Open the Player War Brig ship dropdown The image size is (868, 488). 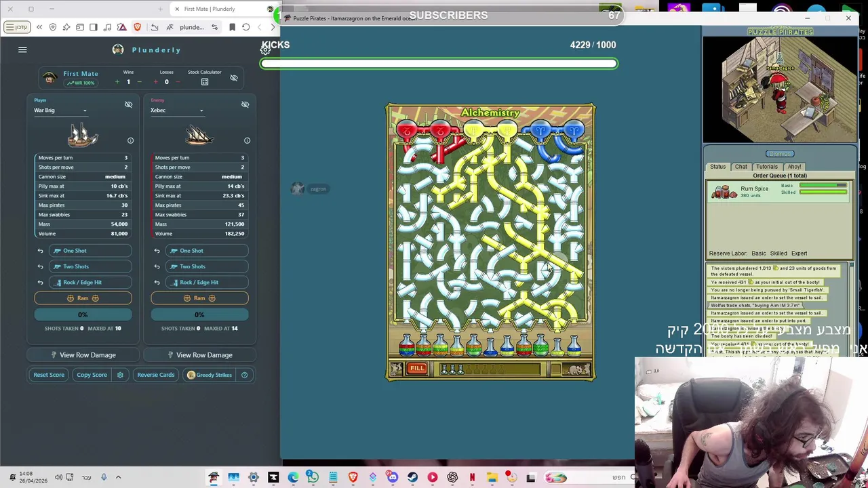60,110
